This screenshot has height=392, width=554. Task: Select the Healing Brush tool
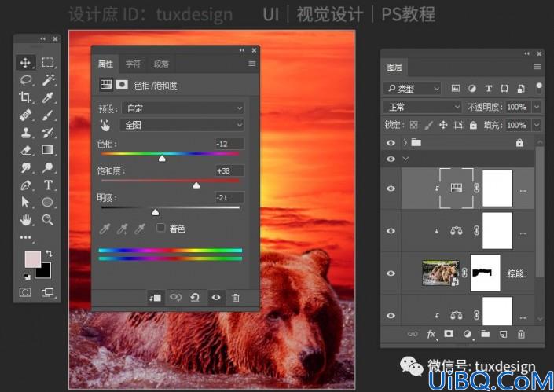click(25, 115)
